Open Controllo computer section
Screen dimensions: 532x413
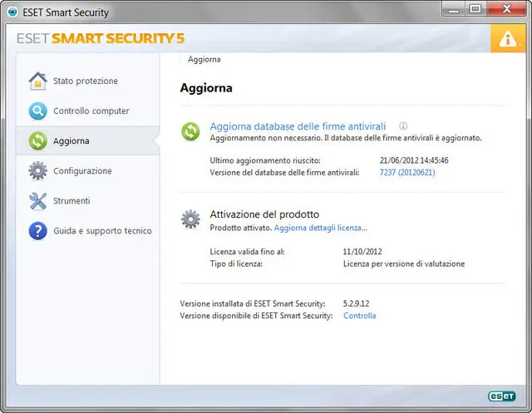pos(91,111)
